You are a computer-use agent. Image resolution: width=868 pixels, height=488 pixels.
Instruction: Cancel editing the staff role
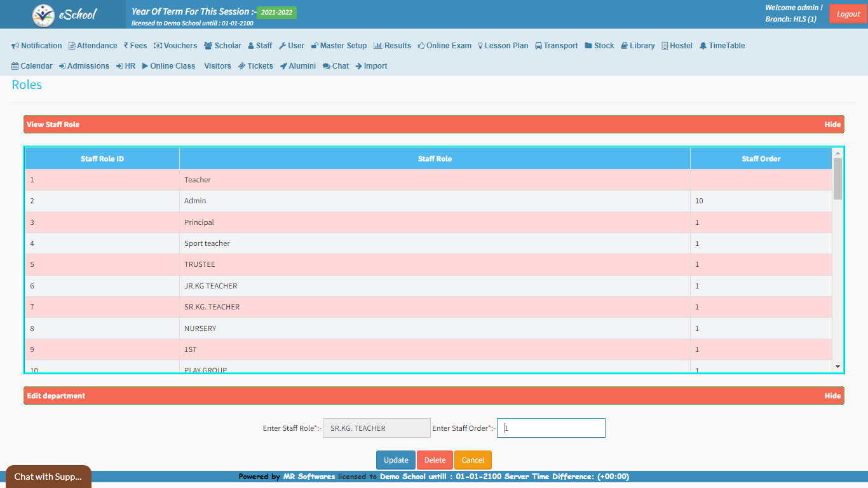tap(473, 460)
